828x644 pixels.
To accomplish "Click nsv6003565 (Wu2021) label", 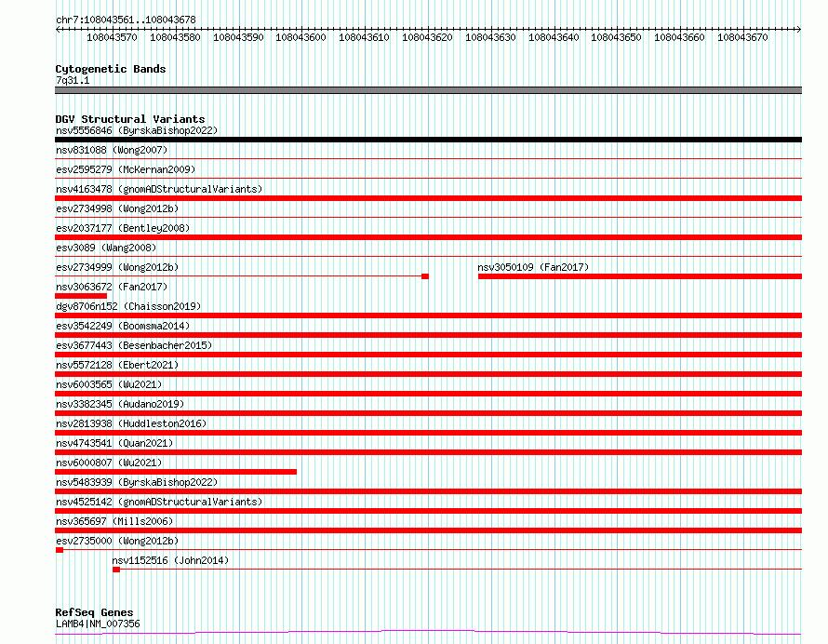I will (x=109, y=384).
